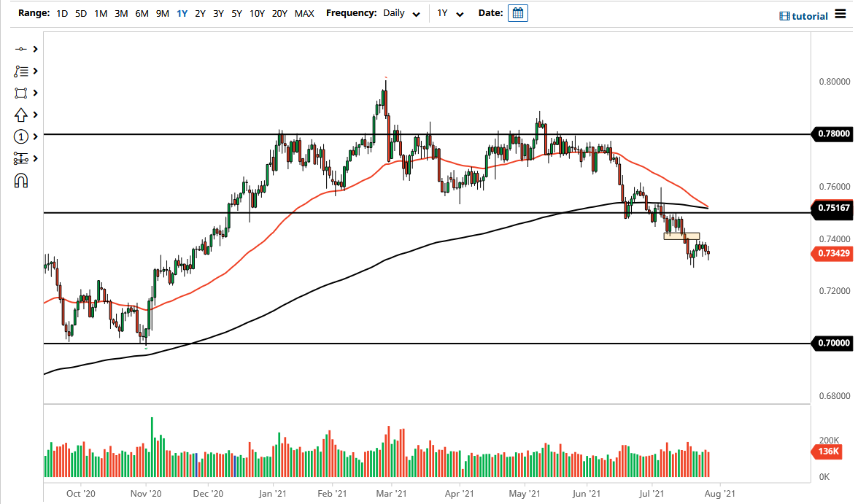Screen dimensions: 858x504
Task: Enable the magnet snapping tool
Action: pos(20,181)
